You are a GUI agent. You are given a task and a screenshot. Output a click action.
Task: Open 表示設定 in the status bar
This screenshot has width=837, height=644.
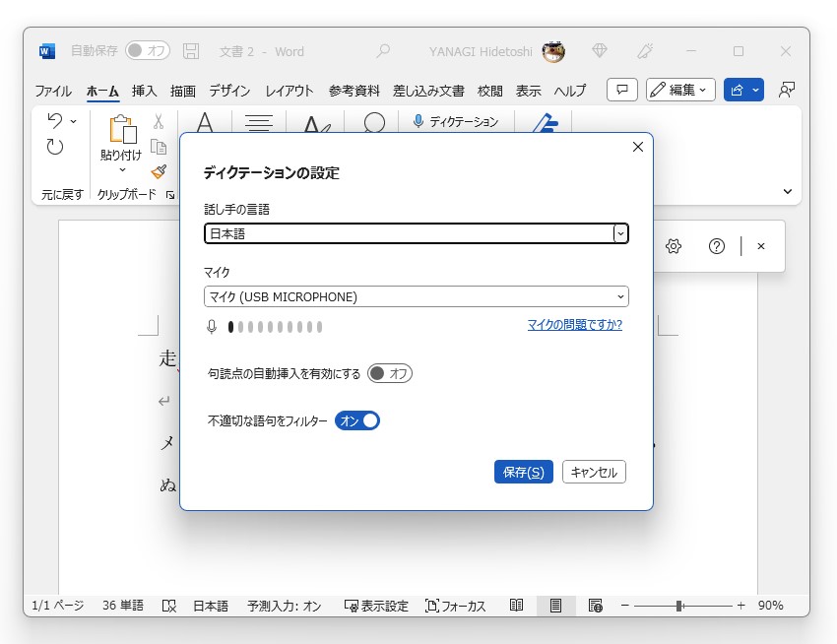coord(376,606)
